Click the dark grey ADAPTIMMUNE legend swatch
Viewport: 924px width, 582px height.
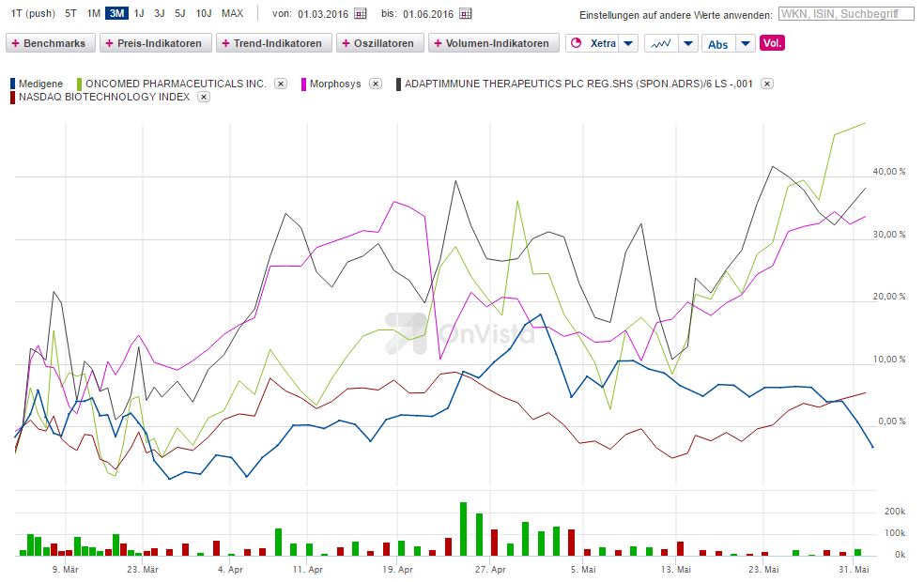[399, 84]
